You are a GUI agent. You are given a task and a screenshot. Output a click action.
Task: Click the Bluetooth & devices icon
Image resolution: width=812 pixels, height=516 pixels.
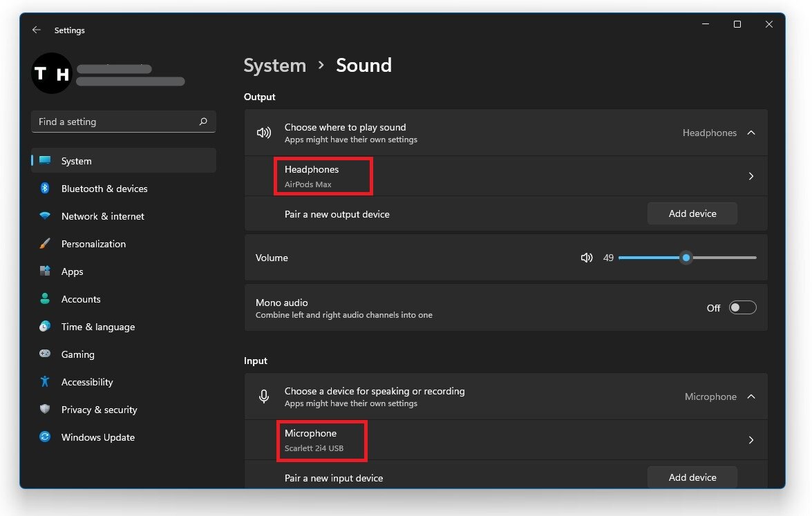(x=45, y=189)
